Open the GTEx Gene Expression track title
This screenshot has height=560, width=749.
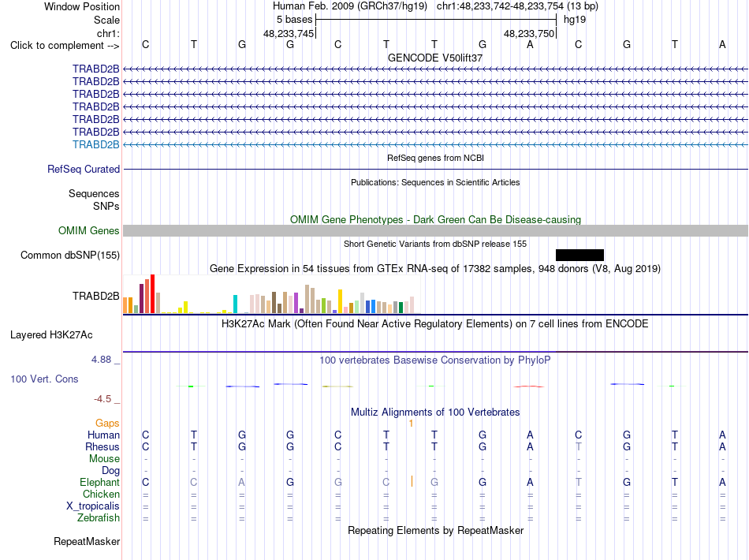coord(435,268)
